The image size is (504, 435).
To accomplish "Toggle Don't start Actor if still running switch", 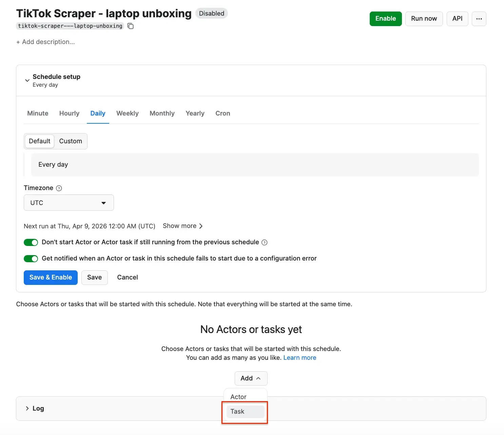I will [31, 242].
